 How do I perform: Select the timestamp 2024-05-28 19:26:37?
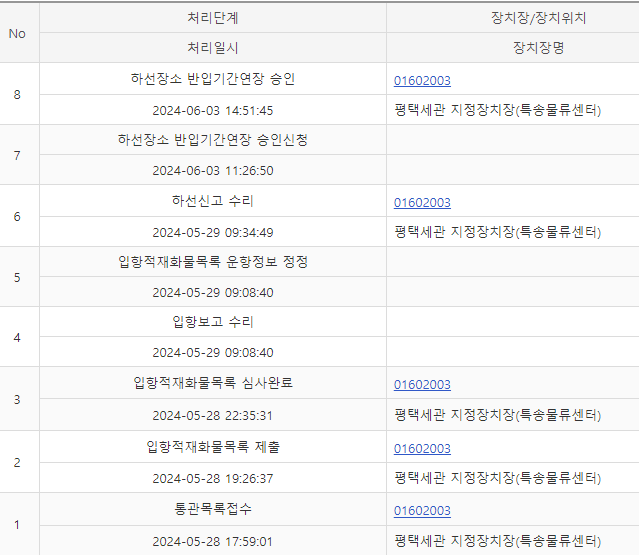[x=213, y=478]
